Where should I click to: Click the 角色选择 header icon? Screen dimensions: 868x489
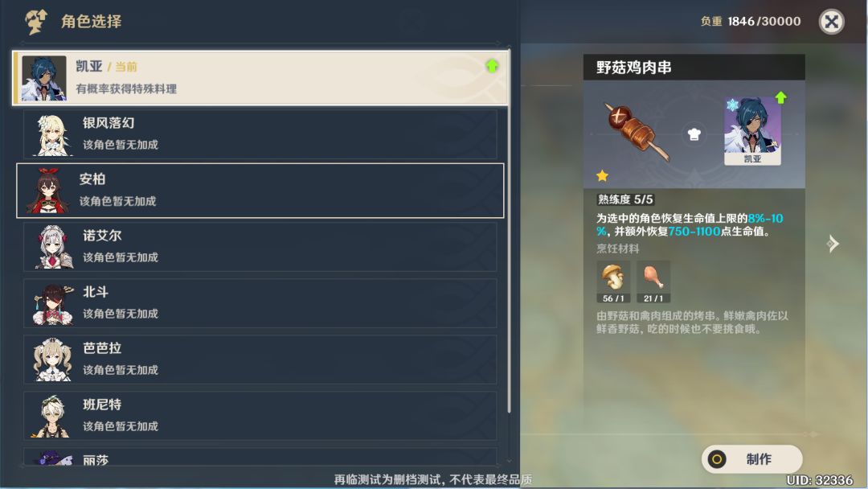tap(36, 23)
